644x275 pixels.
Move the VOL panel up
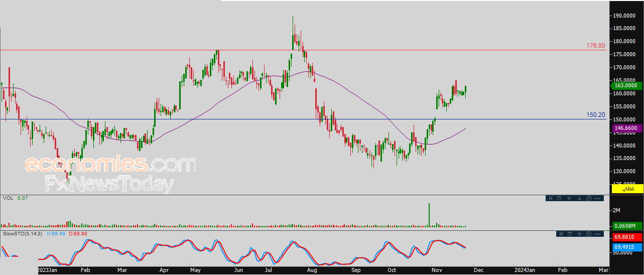tap(569, 198)
